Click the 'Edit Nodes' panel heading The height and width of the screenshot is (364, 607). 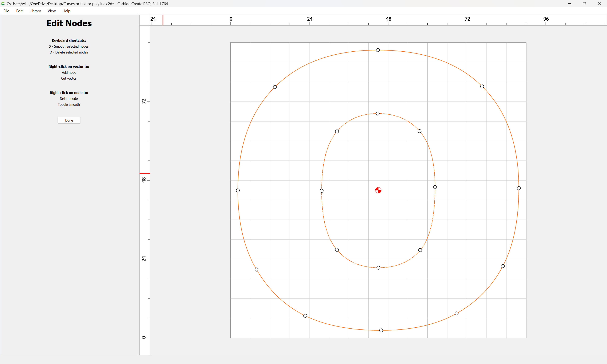pyautogui.click(x=69, y=23)
